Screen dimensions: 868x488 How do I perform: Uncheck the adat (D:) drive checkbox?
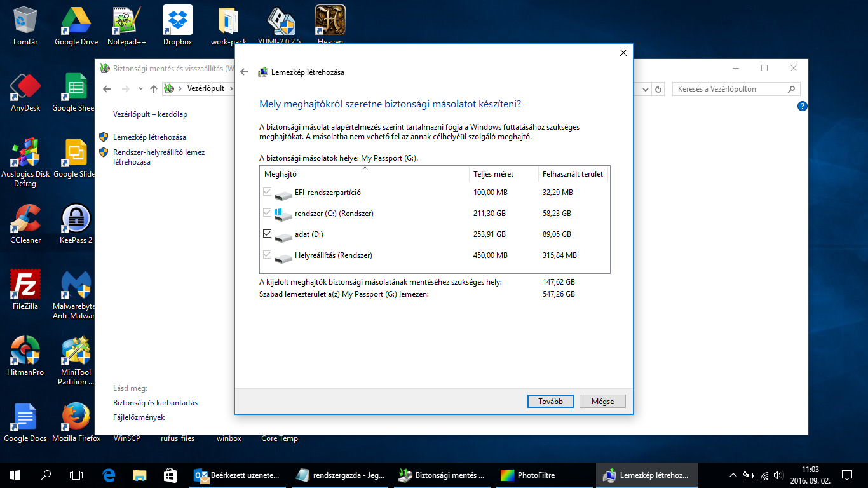point(267,234)
